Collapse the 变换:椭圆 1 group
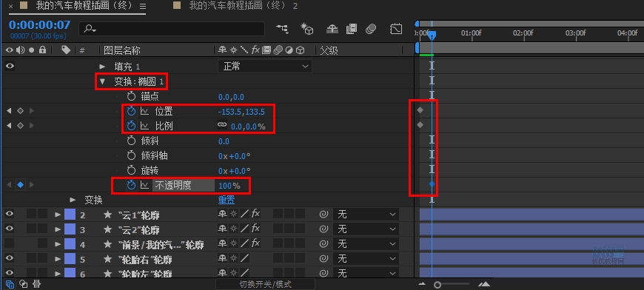The width and height of the screenshot is (644, 290). click(x=102, y=81)
